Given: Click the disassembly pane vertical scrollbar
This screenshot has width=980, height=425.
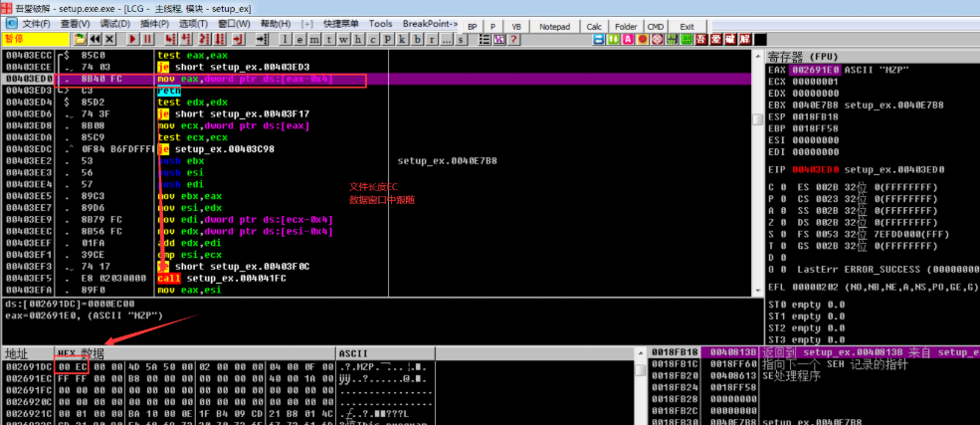Looking at the screenshot, I should pos(757,173).
